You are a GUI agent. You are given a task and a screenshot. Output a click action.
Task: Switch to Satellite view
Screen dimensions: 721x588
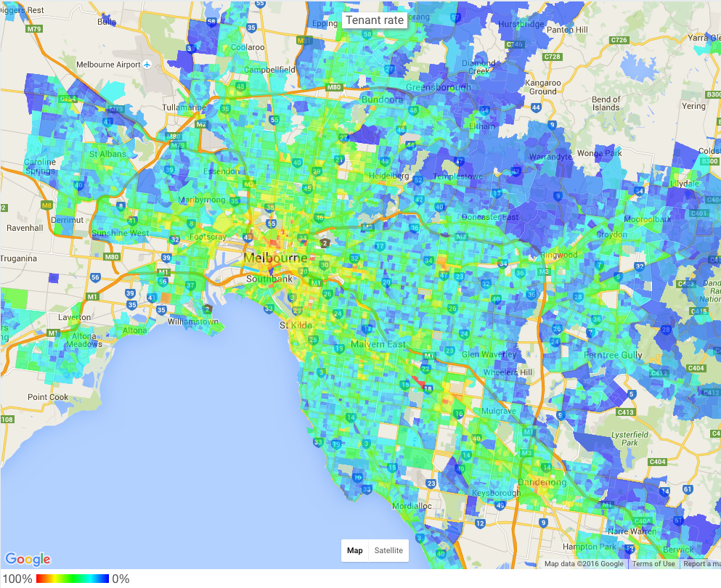pos(388,550)
